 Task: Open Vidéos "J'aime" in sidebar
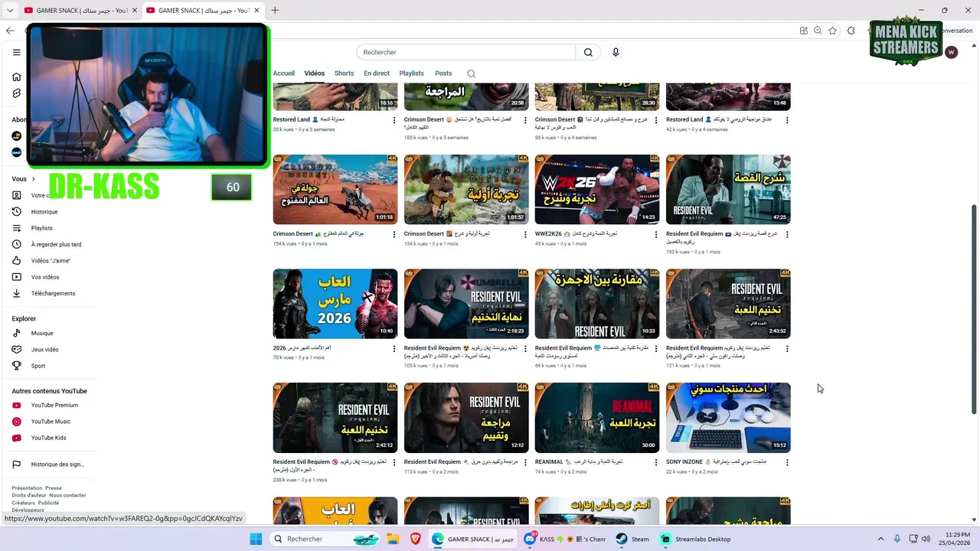[x=51, y=261]
